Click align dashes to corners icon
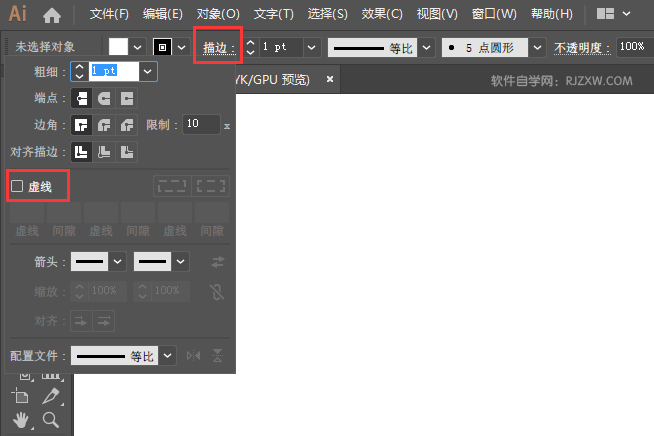Viewport: 654px width, 436px height. (211, 186)
